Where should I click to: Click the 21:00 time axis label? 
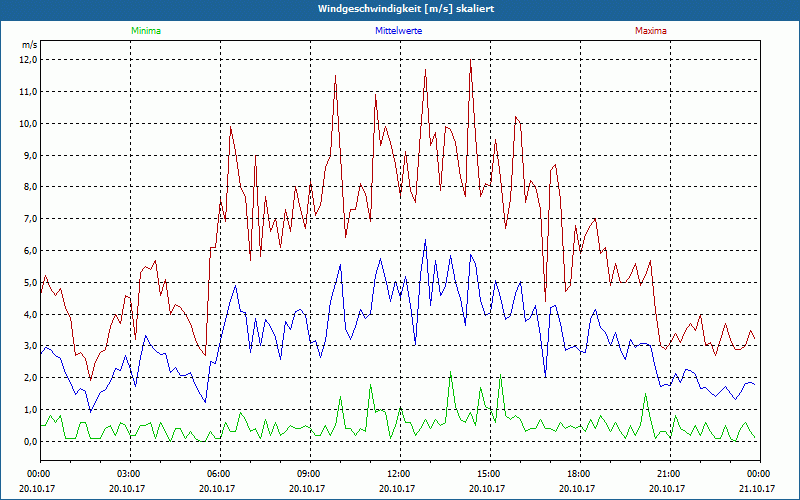(670, 474)
